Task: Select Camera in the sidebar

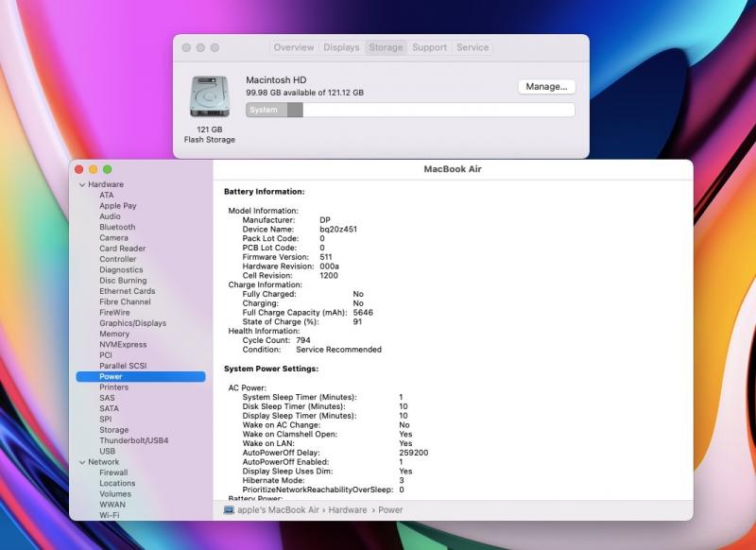Action: [113, 237]
